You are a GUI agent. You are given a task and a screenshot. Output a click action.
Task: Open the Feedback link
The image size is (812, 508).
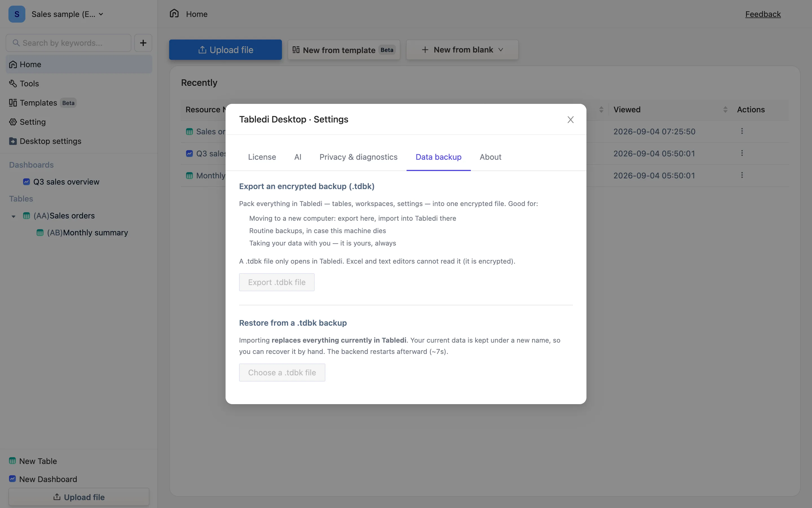(x=763, y=14)
